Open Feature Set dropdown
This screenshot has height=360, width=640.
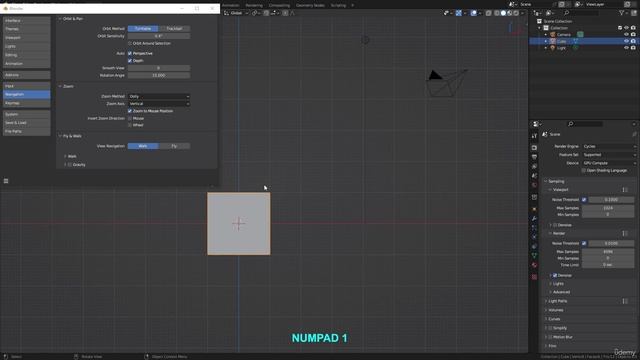click(x=609, y=155)
